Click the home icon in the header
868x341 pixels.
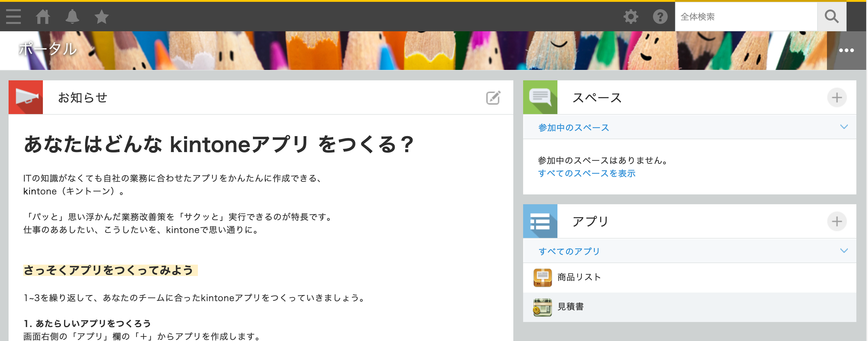click(43, 16)
